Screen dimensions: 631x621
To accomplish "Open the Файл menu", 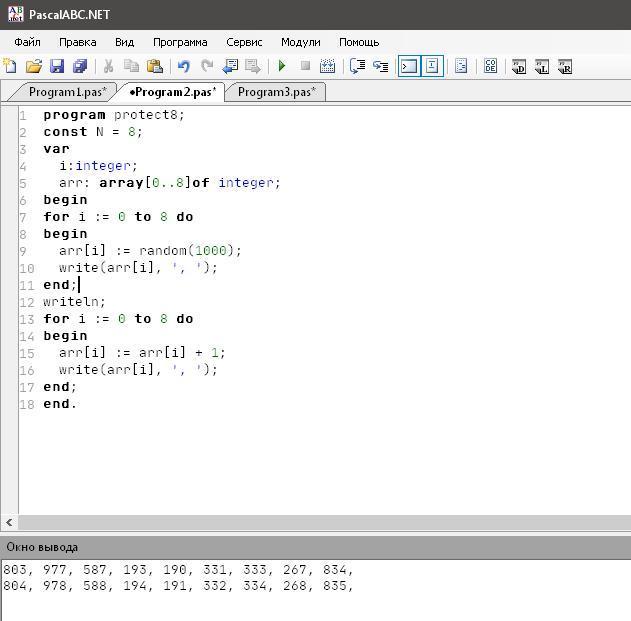I will tap(28, 42).
